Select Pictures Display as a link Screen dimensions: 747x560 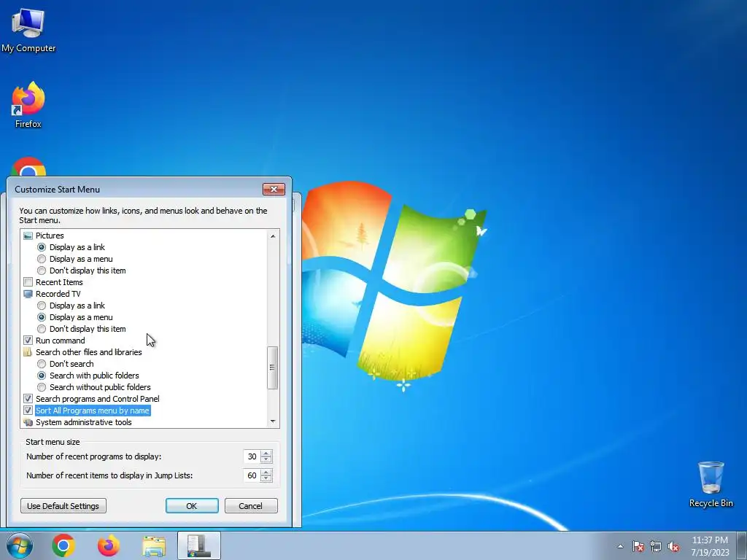pyautogui.click(x=42, y=247)
